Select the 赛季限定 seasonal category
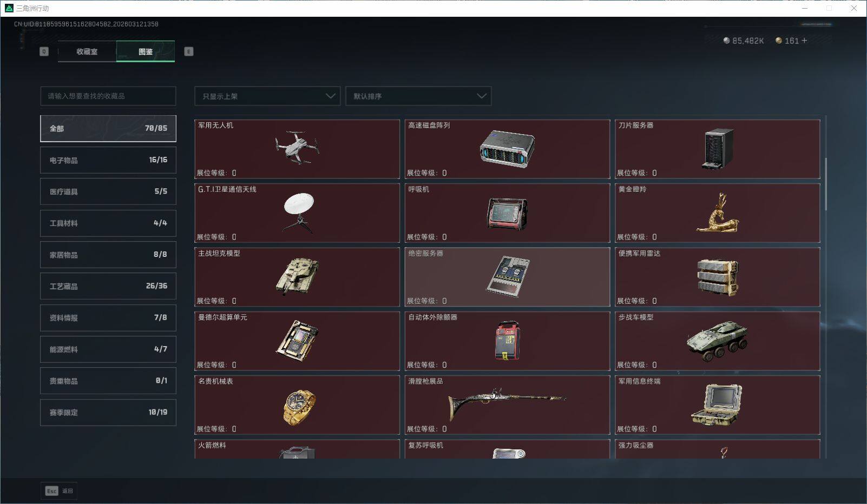This screenshot has height=504, width=867. click(x=108, y=412)
